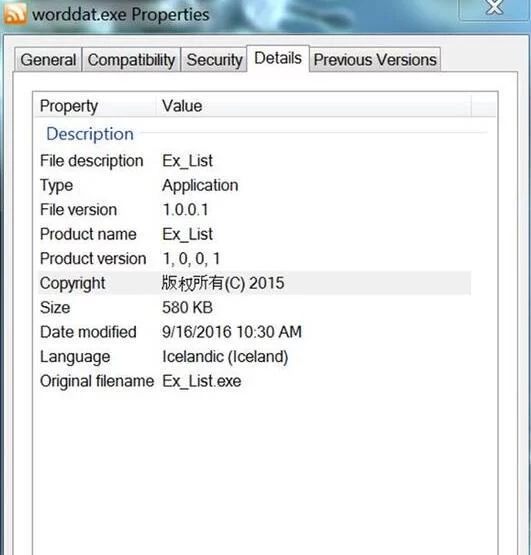Click the 580 KB size value
Viewport: 531px width, 555px height.
pyautogui.click(x=187, y=307)
